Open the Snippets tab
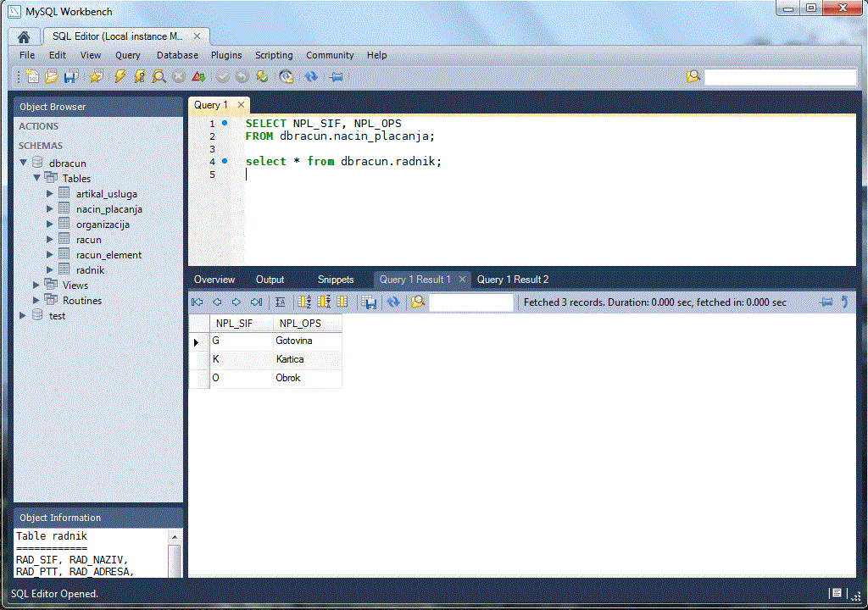The image size is (868, 610). (x=336, y=280)
